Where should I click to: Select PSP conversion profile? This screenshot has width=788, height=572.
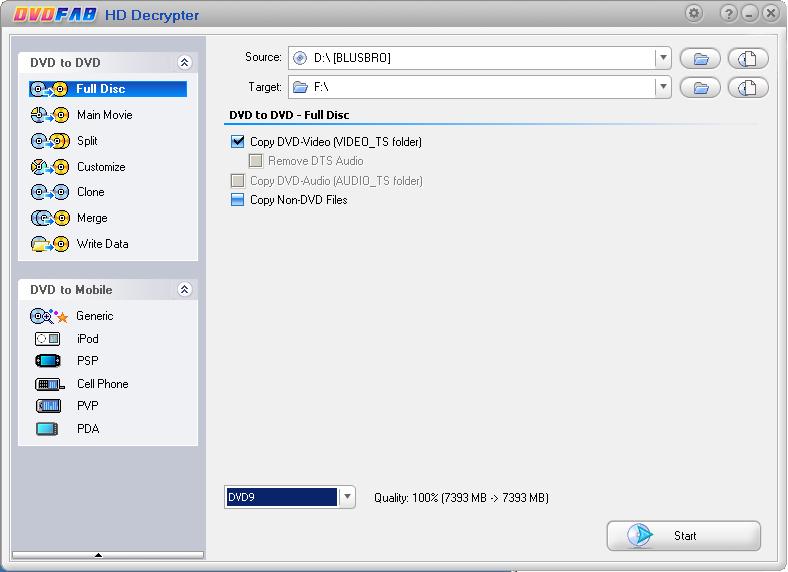[88, 361]
